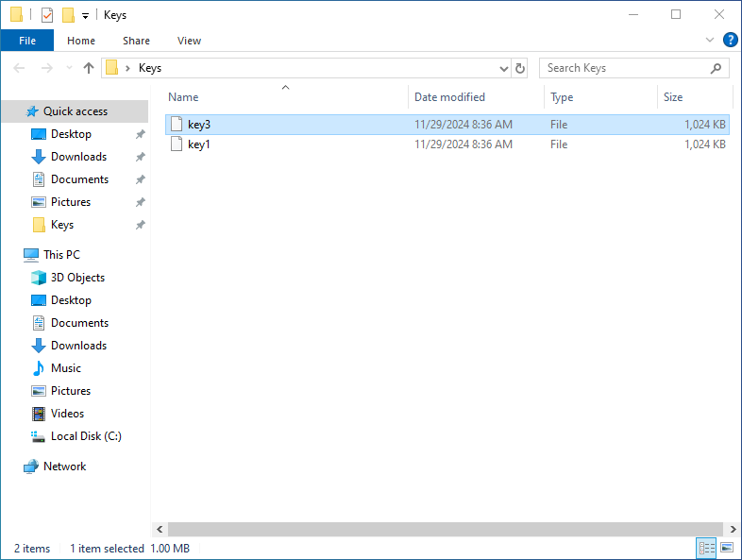Open the Customize Quick Access Toolbar dropdown
742x560 pixels.
(85, 16)
